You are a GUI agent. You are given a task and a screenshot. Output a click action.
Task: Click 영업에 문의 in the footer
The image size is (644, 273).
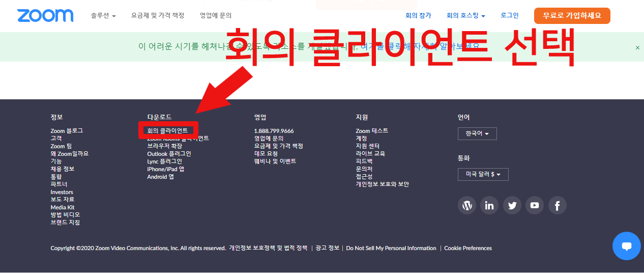click(269, 138)
